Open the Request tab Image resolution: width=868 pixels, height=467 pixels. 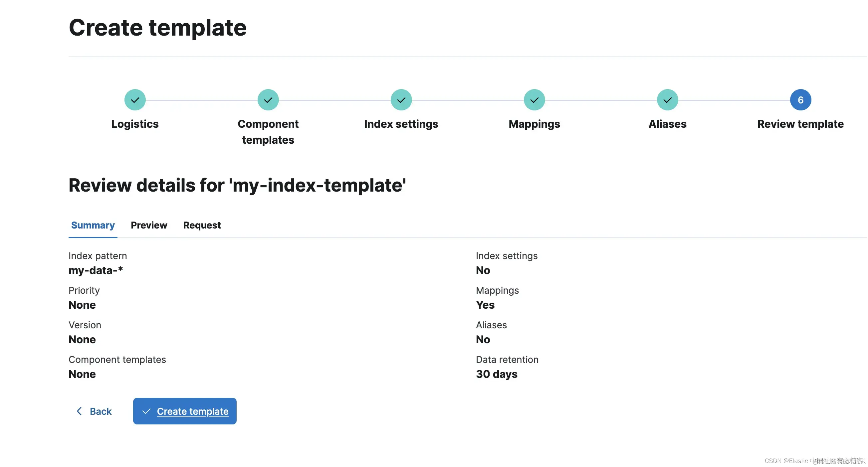coord(202,225)
